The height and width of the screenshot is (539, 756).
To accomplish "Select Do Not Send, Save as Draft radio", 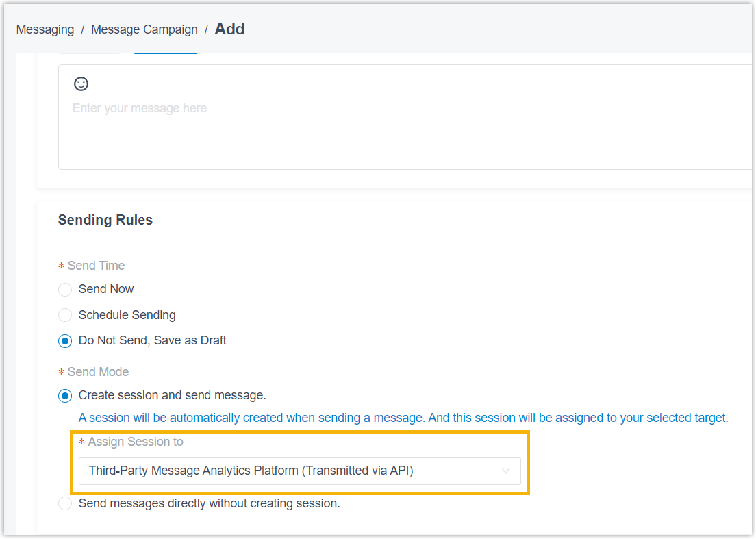I will [65, 341].
